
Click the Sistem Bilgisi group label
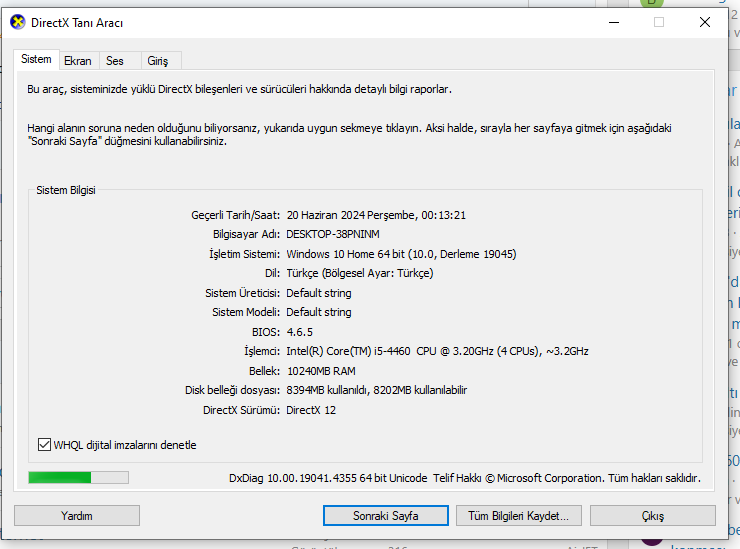(66, 190)
